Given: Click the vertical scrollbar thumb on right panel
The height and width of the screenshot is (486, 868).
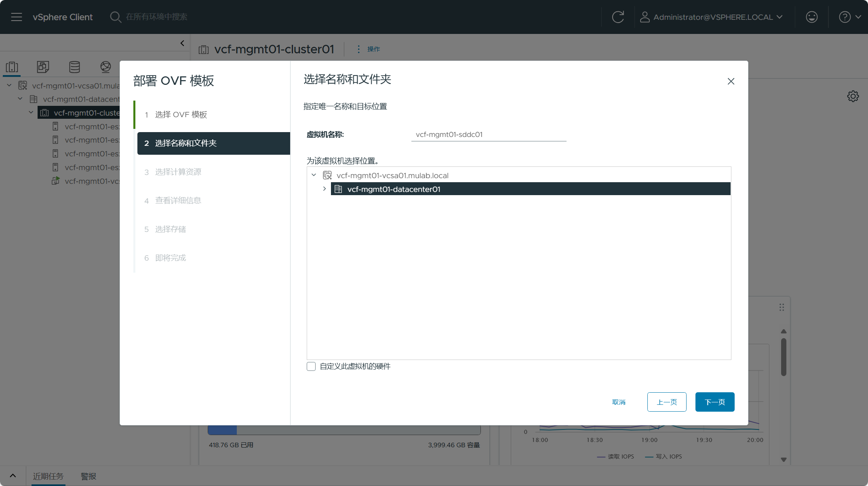Looking at the screenshot, I should point(784,357).
